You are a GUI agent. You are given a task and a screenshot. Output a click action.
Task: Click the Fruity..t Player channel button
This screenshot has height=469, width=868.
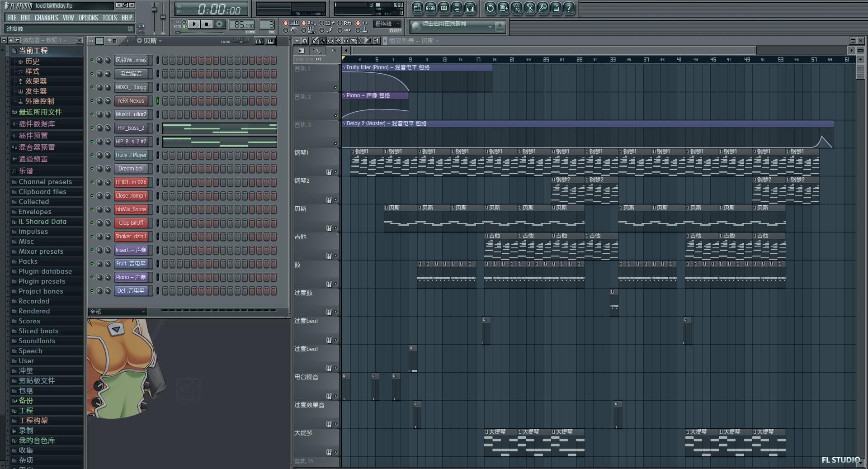tap(131, 155)
